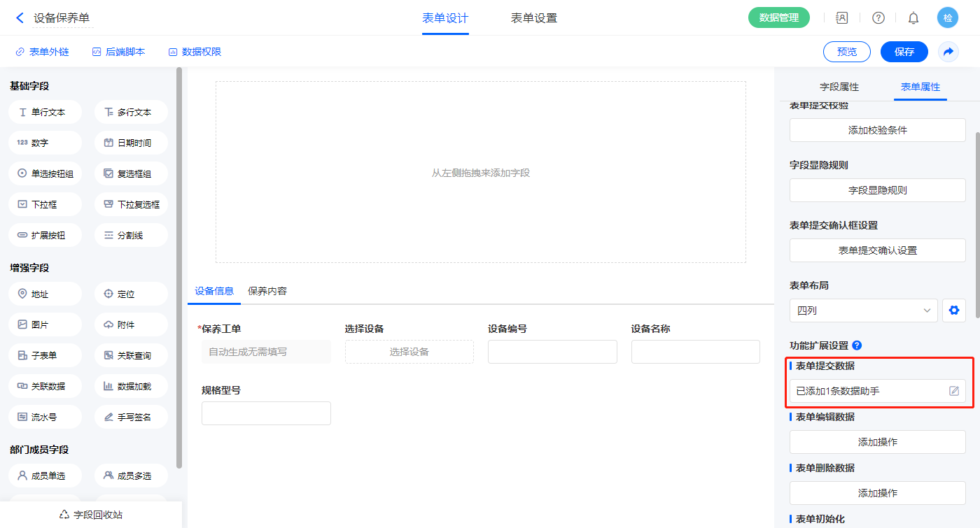
Task: Click the 选择设备 dashed button
Action: (409, 352)
